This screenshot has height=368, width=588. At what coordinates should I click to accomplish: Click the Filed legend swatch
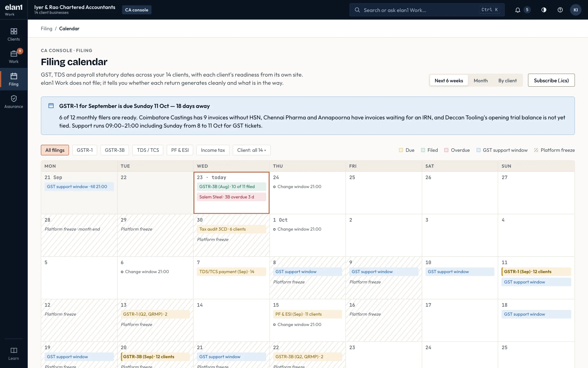click(x=423, y=150)
